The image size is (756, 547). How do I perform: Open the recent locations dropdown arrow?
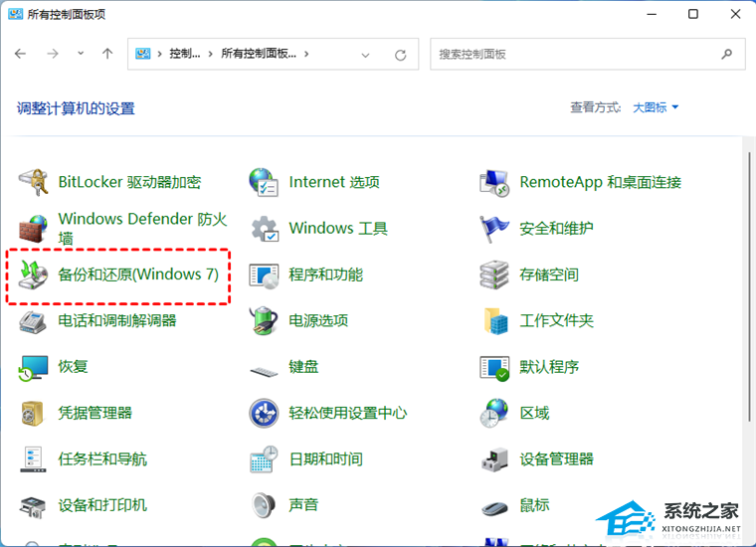click(81, 54)
